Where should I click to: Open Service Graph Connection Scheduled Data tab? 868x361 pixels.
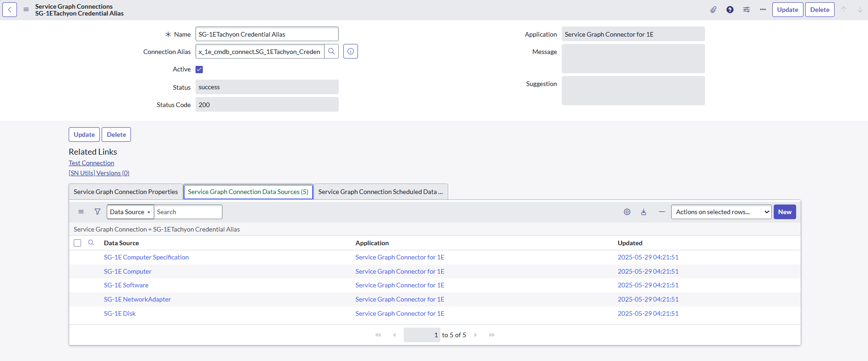[x=380, y=192]
